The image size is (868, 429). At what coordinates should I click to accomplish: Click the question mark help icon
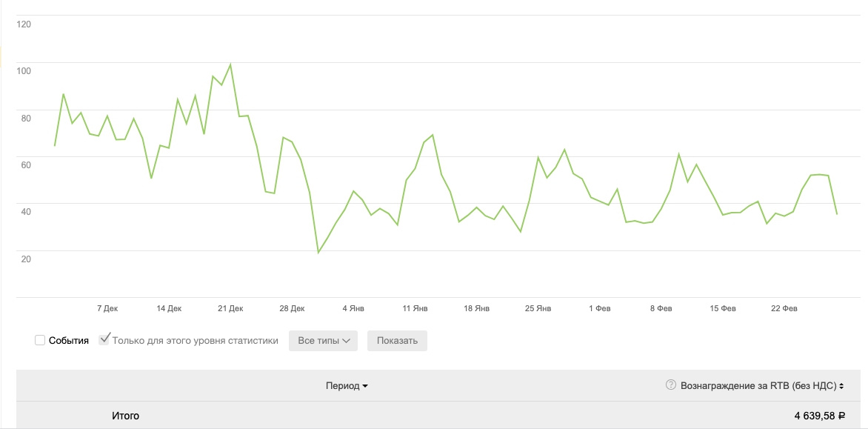[x=671, y=385]
